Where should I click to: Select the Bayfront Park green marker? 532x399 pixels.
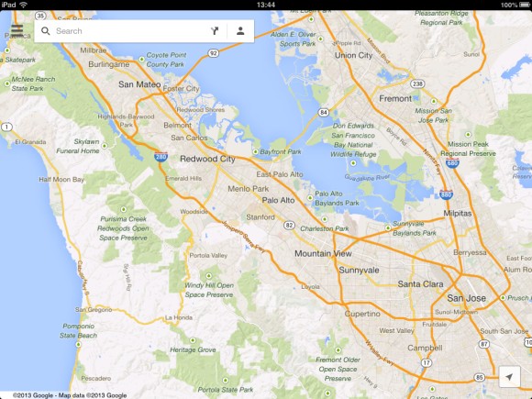click(256, 151)
